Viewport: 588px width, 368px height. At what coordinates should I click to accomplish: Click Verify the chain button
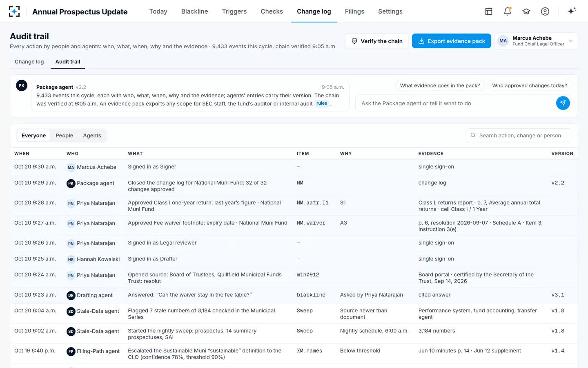pos(377,41)
